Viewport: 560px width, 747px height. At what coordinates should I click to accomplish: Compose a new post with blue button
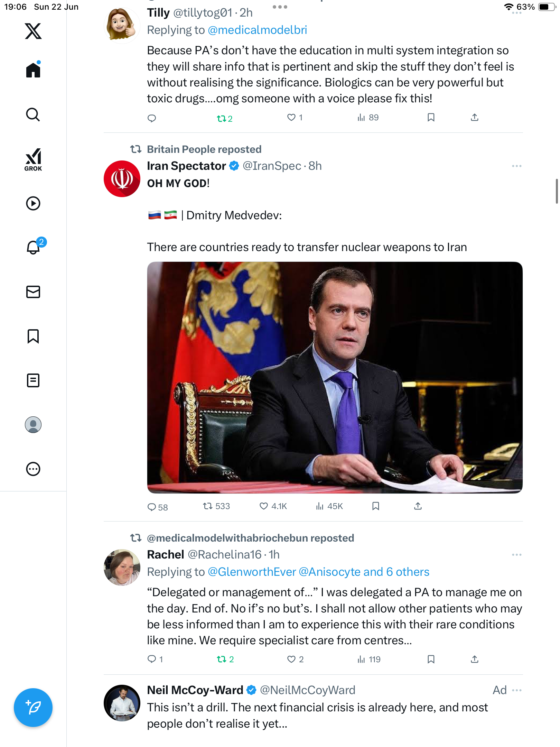[x=33, y=708]
